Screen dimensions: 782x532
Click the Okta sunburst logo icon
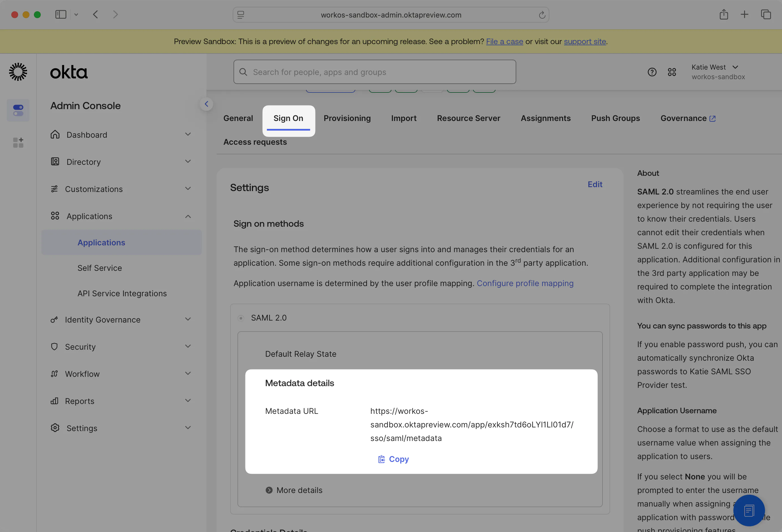click(18, 72)
